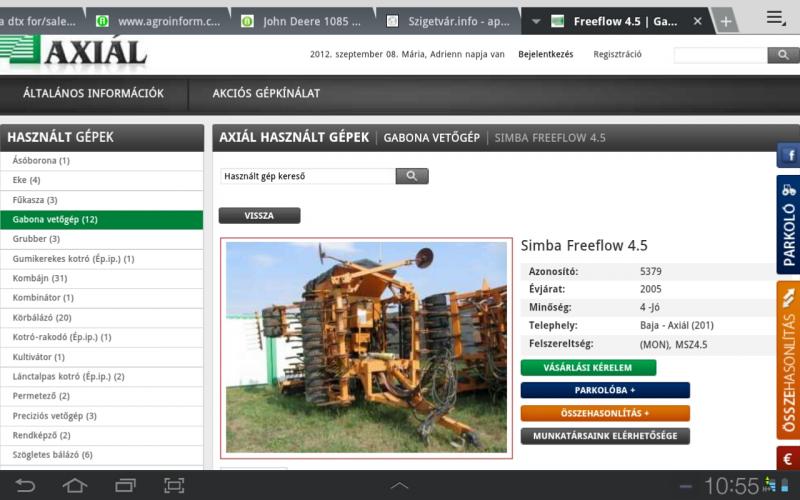Select Grubber (3) category
The width and height of the screenshot is (800, 500).
point(102,239)
